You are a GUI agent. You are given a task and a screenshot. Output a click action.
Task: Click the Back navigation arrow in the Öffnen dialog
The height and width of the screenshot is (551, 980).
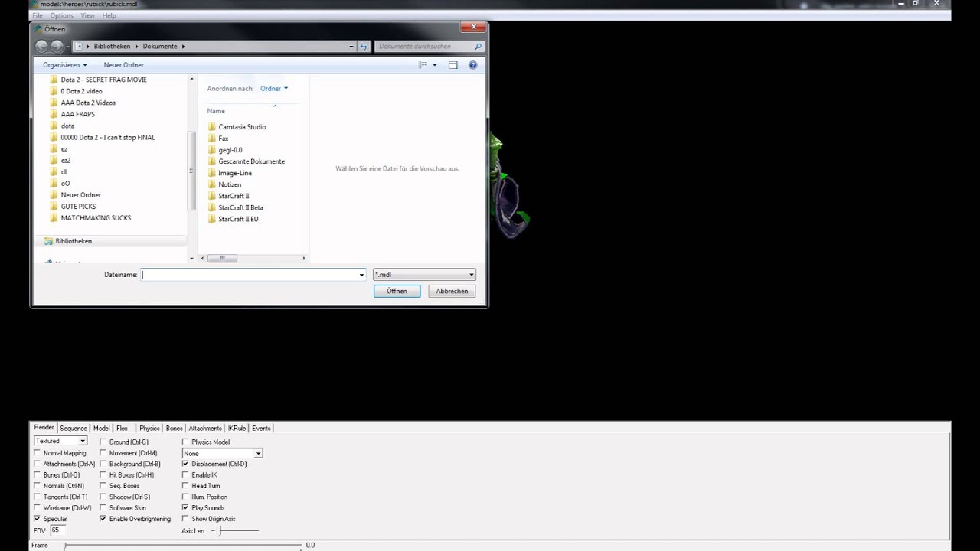41,46
